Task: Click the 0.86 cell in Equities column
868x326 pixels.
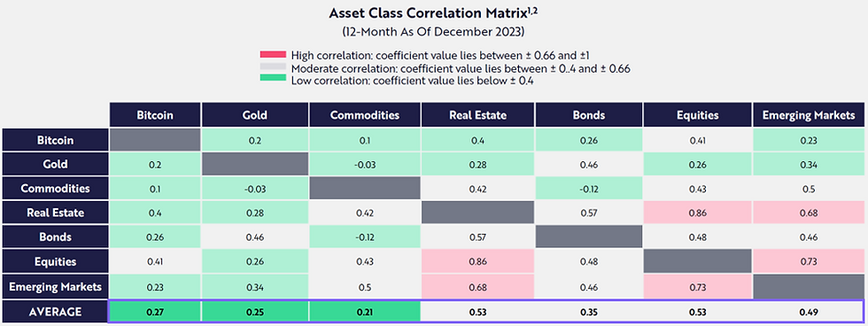Action: (x=697, y=213)
